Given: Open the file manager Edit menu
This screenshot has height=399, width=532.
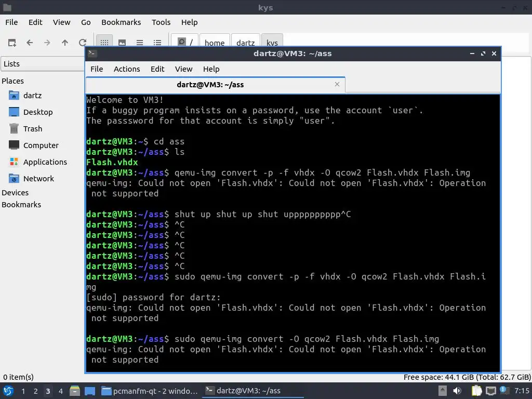Looking at the screenshot, I should 35,22.
